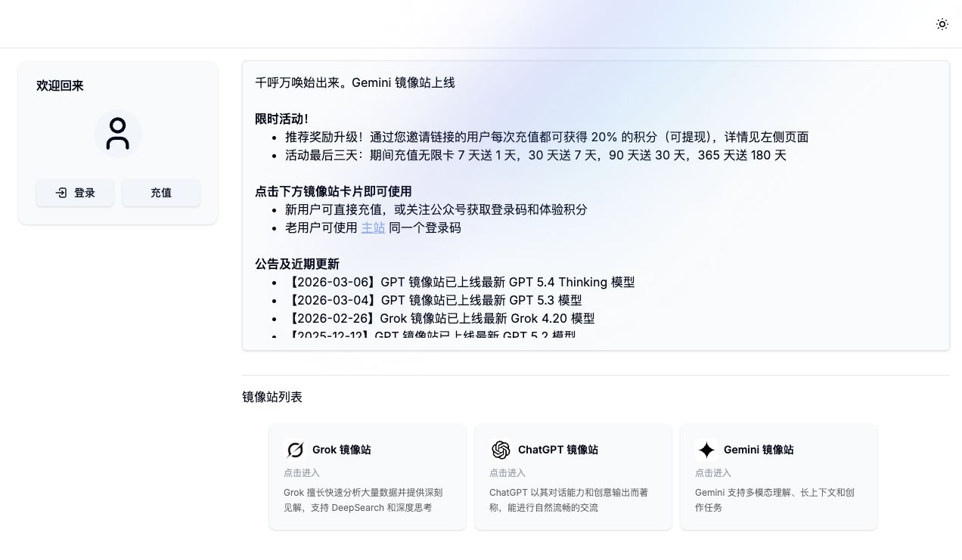Click the ChatGPT card description text
Screen dimensions: 962x560
569,500
